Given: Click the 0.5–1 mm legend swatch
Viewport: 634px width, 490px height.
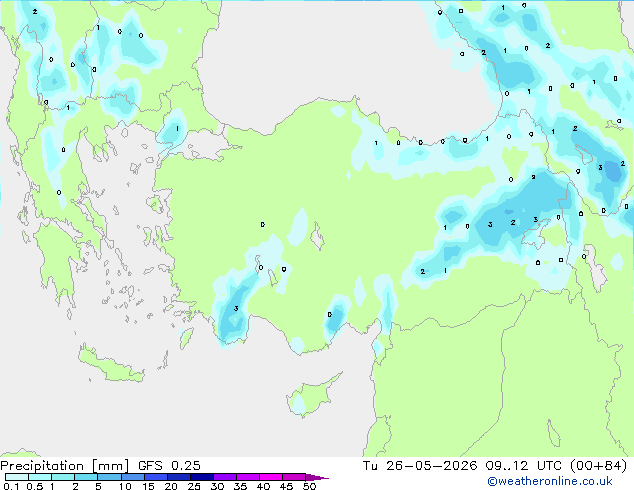Looking at the screenshot, I should pos(40,477).
